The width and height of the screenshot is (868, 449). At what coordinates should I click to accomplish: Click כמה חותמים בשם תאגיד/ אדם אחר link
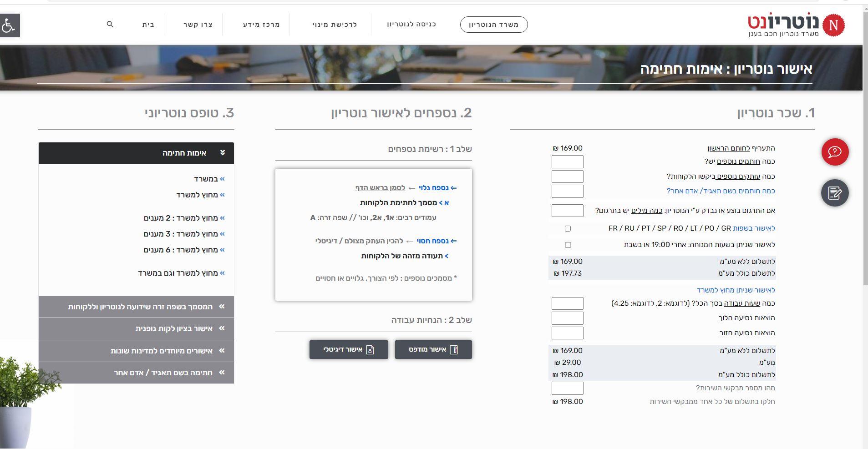point(721,191)
